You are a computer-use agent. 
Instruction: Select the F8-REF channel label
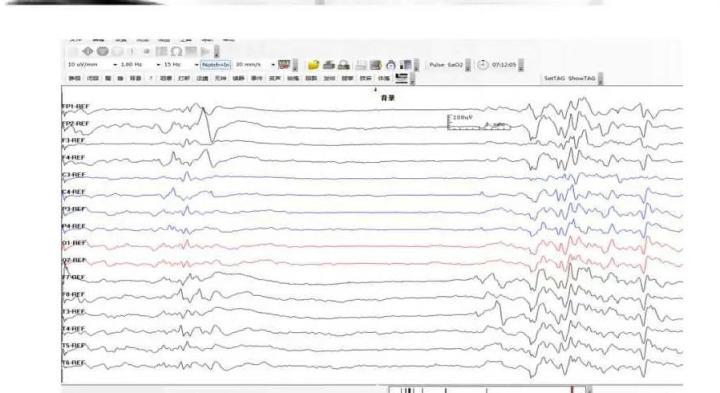click(x=73, y=294)
